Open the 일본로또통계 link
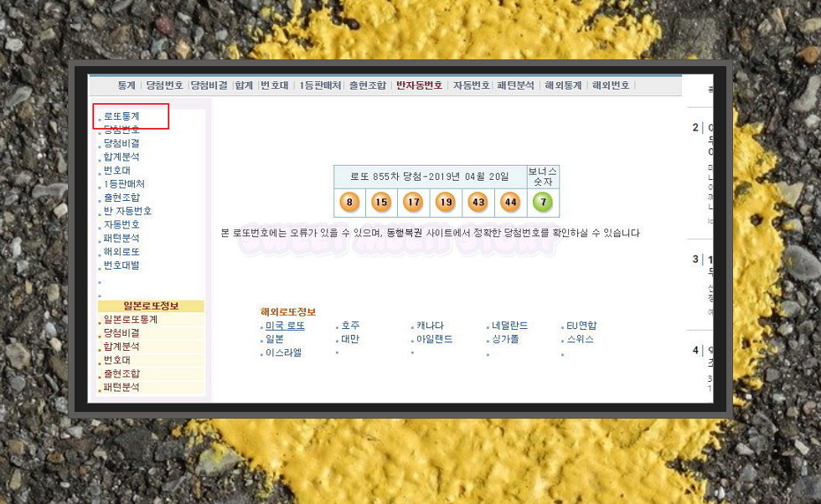Image resolution: width=821 pixels, height=504 pixels. click(x=131, y=320)
